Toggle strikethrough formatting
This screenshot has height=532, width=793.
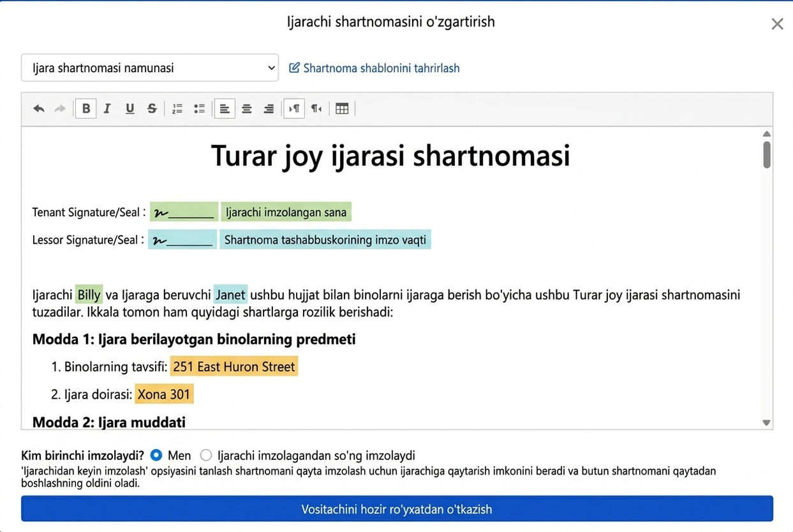(x=152, y=108)
